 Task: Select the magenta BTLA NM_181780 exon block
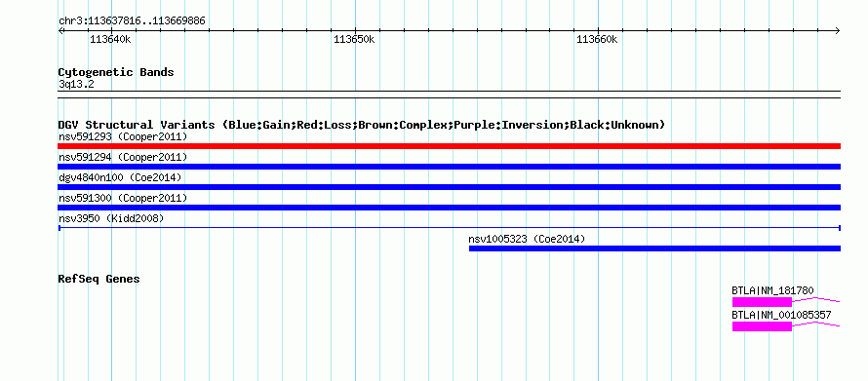pyautogui.click(x=763, y=302)
